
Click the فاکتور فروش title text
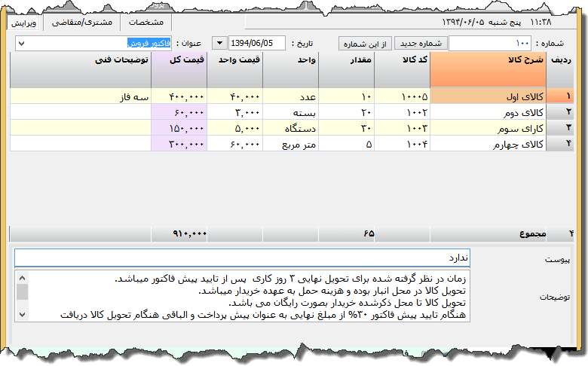149,44
